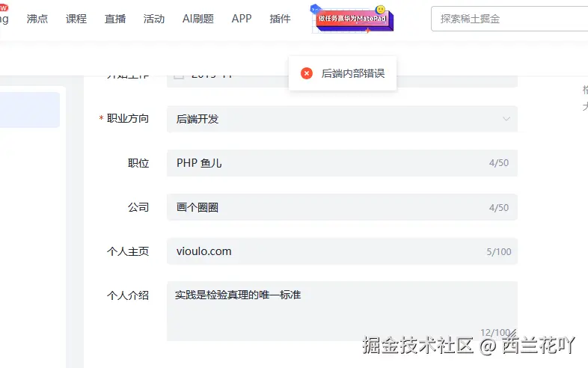Open the 插件 link in the header

pos(280,19)
